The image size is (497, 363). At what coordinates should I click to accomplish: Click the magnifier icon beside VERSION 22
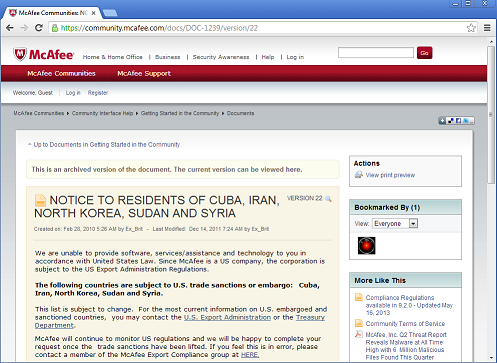[x=328, y=199]
